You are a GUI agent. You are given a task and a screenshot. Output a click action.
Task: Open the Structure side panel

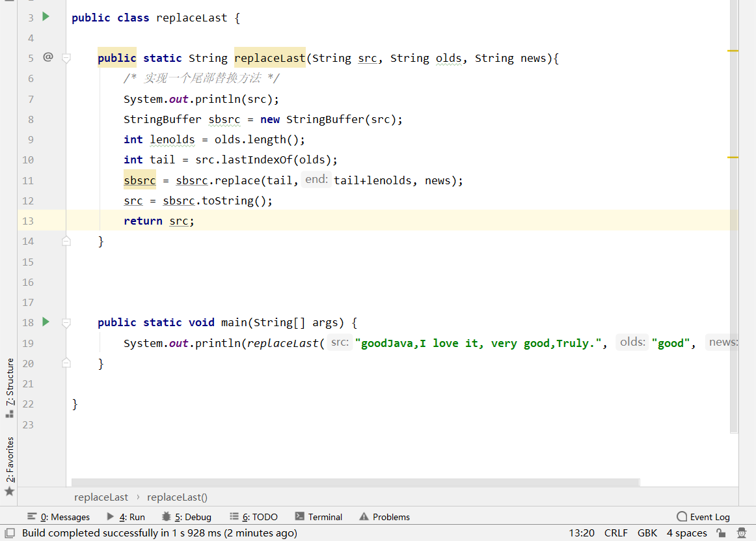click(x=10, y=387)
